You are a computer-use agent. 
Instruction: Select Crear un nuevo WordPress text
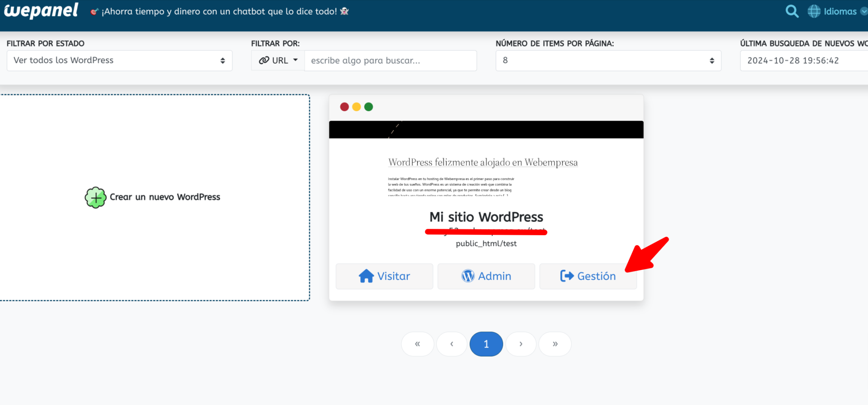(165, 197)
